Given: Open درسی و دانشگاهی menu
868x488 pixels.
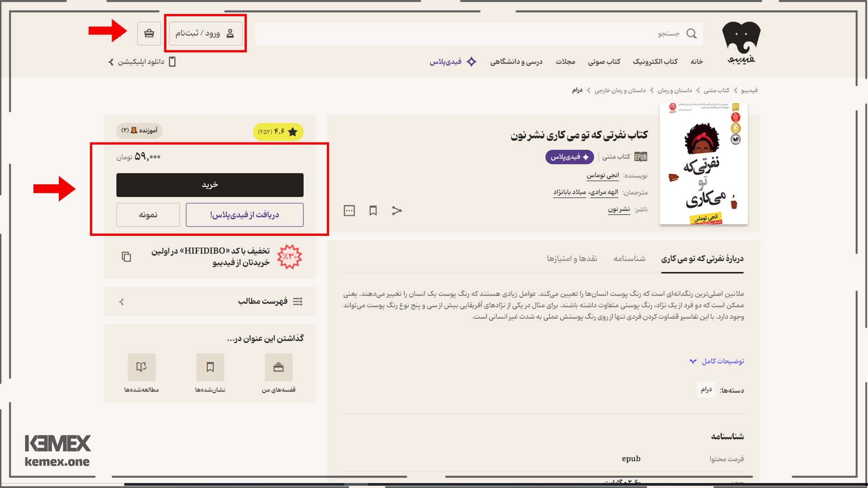Looking at the screenshot, I should tap(516, 61).
